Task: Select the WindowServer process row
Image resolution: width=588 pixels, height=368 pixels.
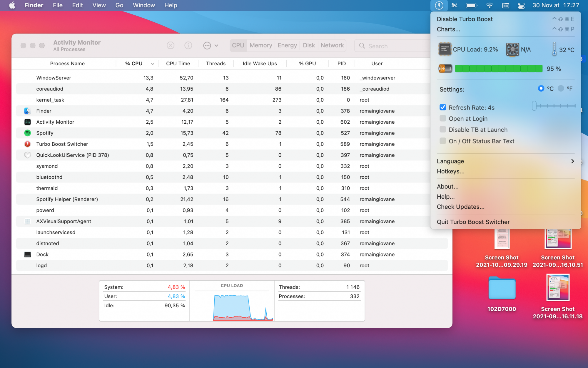Action: [x=232, y=78]
